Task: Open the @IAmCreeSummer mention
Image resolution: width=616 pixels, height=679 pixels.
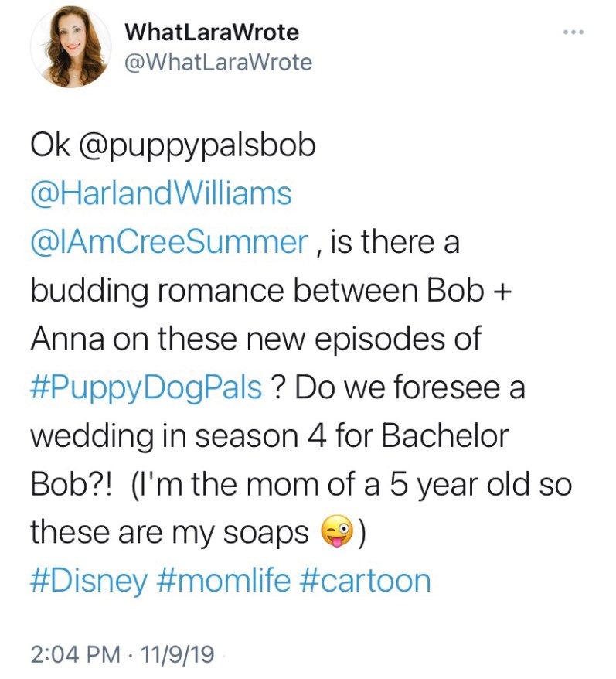Action: (168, 242)
